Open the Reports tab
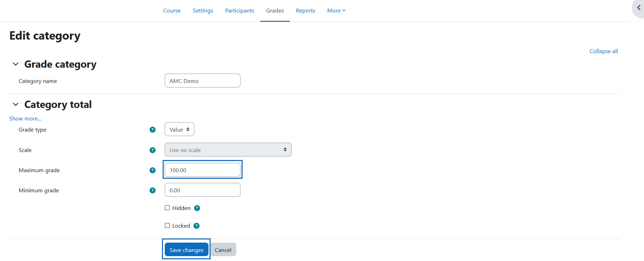The width and height of the screenshot is (644, 261). [x=305, y=11]
